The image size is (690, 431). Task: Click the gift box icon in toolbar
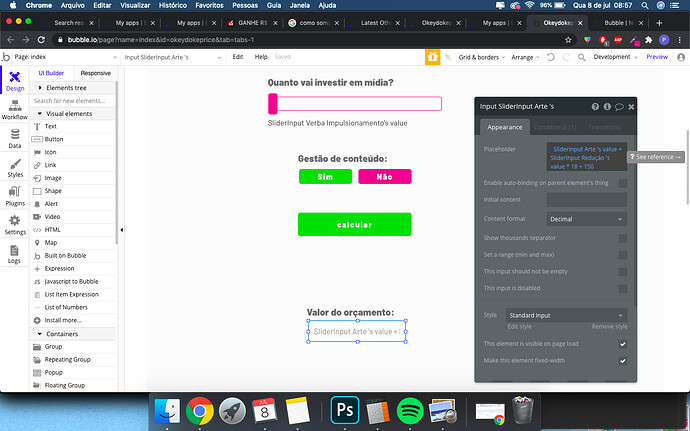pyautogui.click(x=432, y=57)
